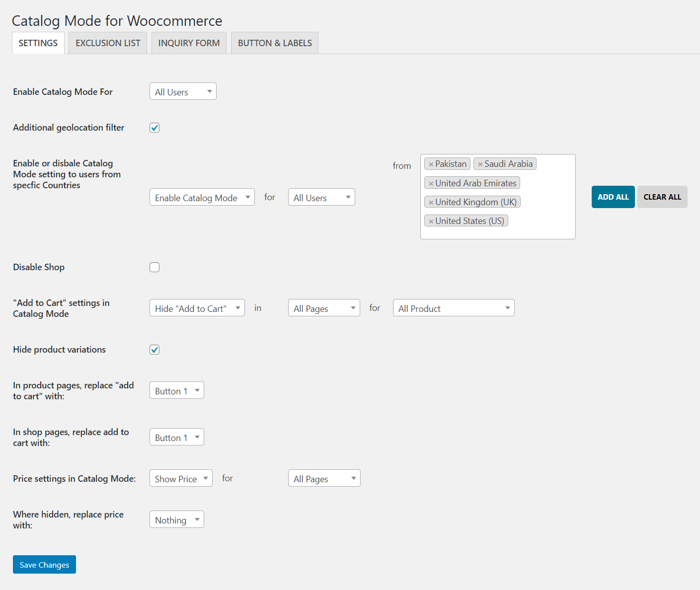Open Show Price dropdown

(x=181, y=478)
